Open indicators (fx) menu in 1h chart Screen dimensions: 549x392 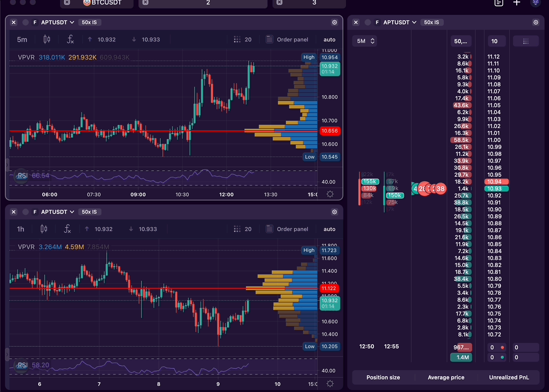[x=67, y=229]
